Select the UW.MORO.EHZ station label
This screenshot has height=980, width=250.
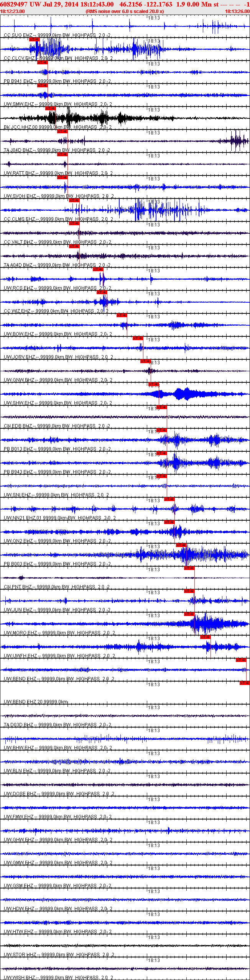click(59, 633)
